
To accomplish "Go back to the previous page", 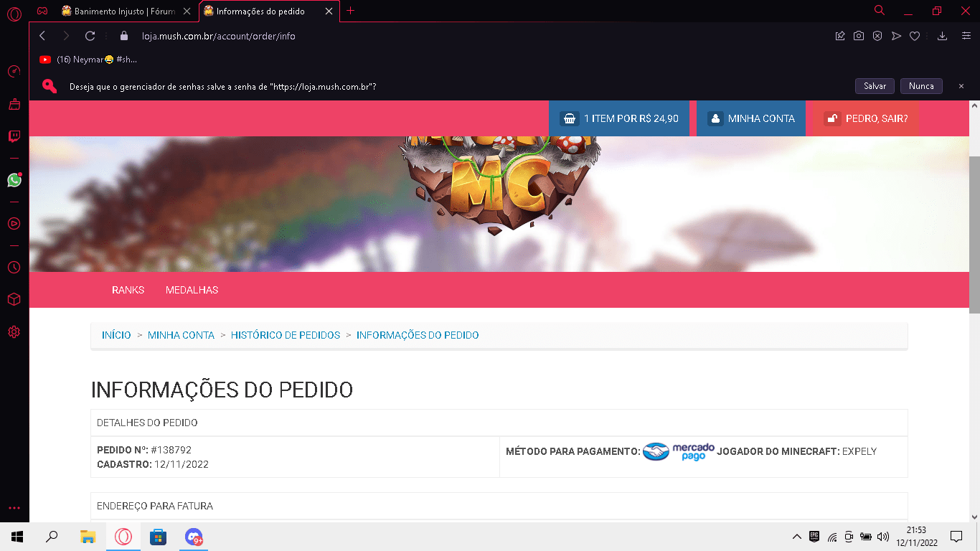I will point(42,36).
